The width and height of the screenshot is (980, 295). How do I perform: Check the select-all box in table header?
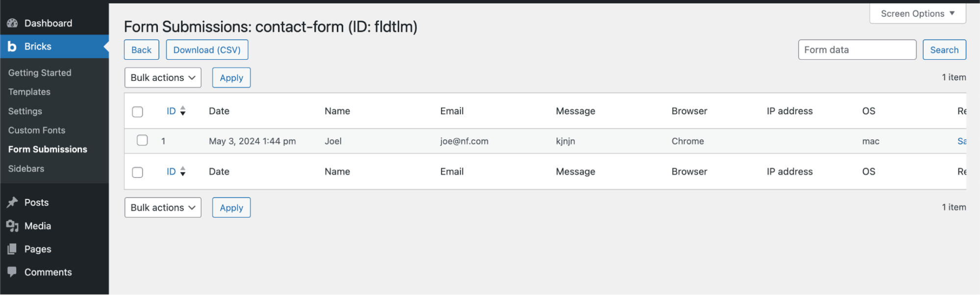138,112
